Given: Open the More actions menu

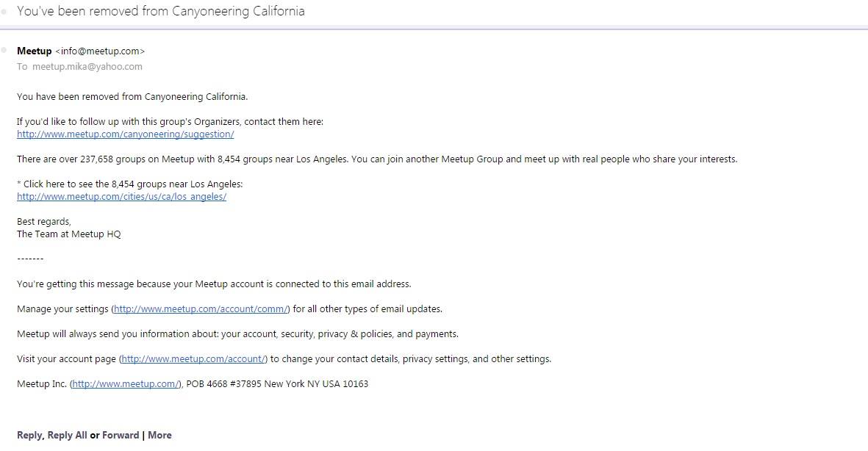Looking at the screenshot, I should pyautogui.click(x=159, y=435).
